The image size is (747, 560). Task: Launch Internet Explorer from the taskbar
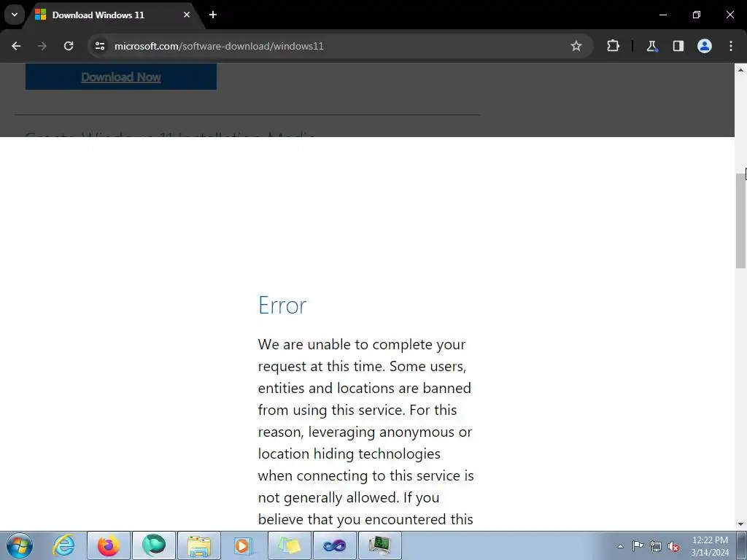tap(64, 545)
